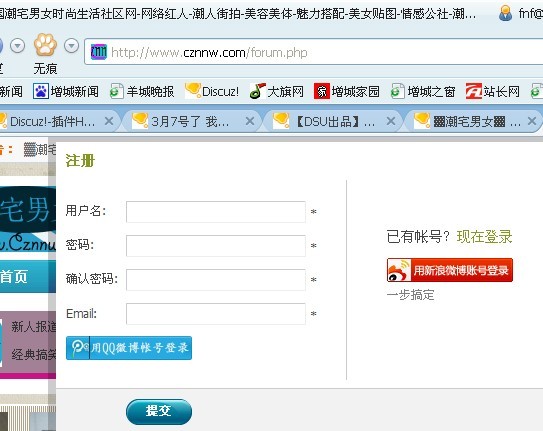The image size is (543, 431).
Task: Click the user avatar icon in title bar
Action: tap(505, 14)
